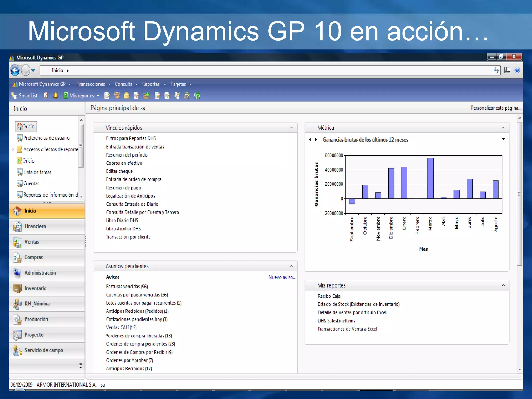Open Entrada transacción de ventas link
Viewport: 532px width, 399px height.
point(135,147)
